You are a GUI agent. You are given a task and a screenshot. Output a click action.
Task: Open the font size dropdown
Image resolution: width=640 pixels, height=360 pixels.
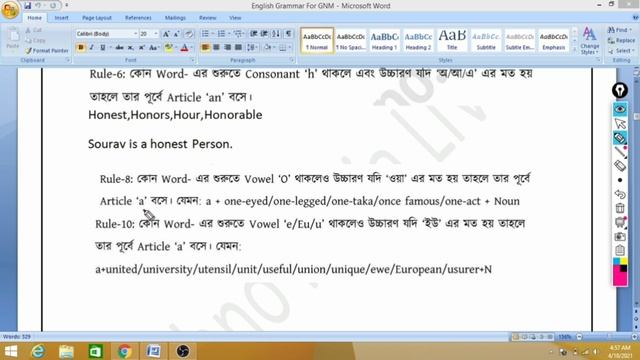point(156,34)
